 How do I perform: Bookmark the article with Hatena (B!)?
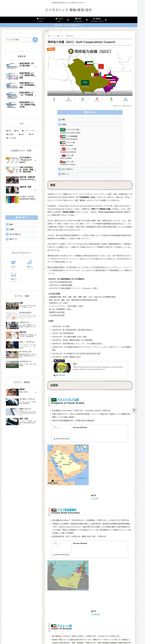point(83,99)
